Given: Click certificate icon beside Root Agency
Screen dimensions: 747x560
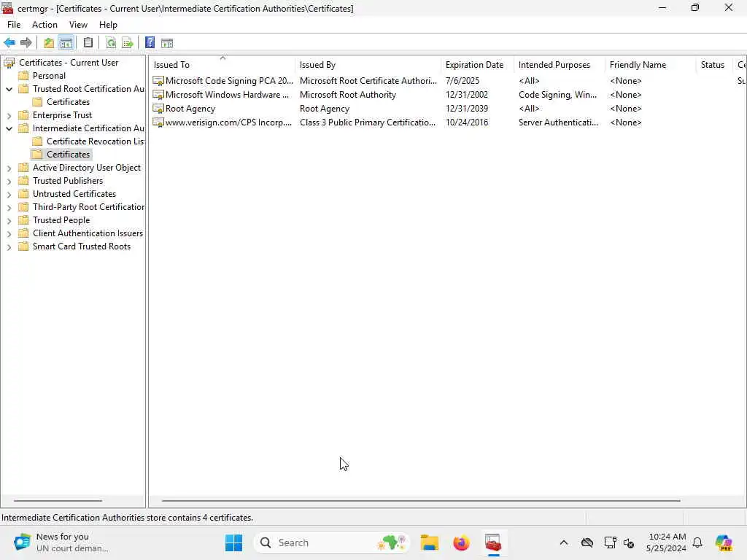Looking at the screenshot, I should pos(158,109).
